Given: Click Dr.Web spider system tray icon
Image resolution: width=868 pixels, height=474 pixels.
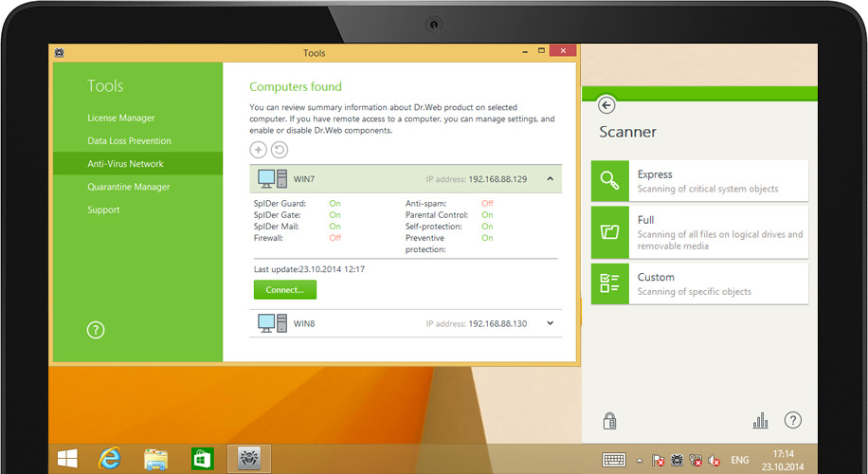Looking at the screenshot, I should 677,460.
